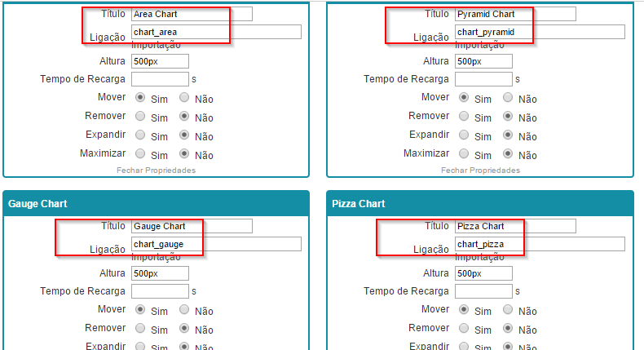Select Sim for Maximizar in Area Chart panel
The height and width of the screenshot is (350, 644).
(x=140, y=153)
